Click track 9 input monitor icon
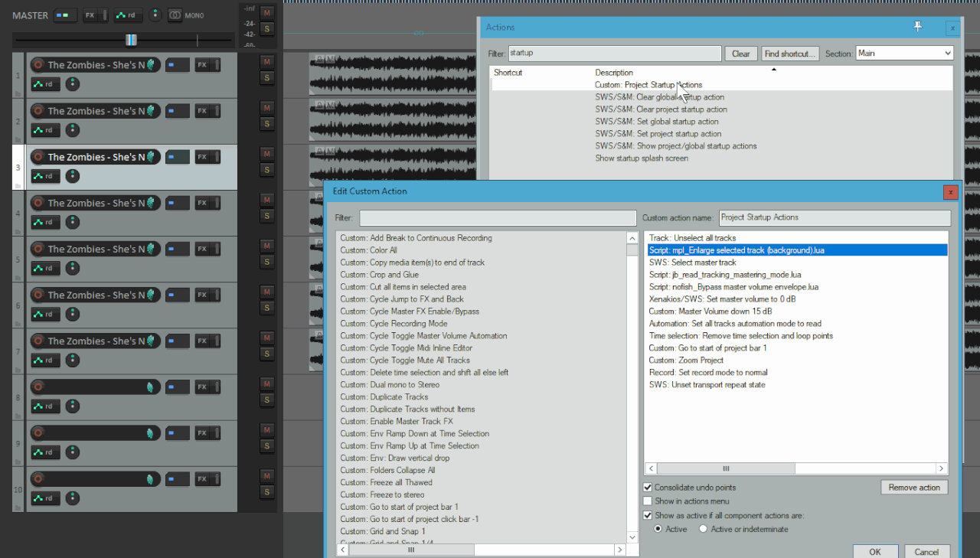This screenshot has height=558, width=980. (x=152, y=433)
